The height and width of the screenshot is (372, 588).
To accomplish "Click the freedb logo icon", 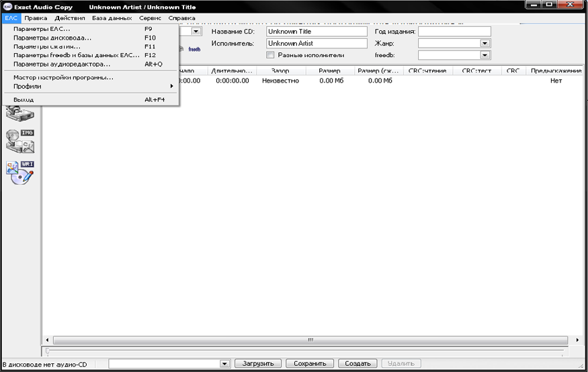I will point(194,49).
